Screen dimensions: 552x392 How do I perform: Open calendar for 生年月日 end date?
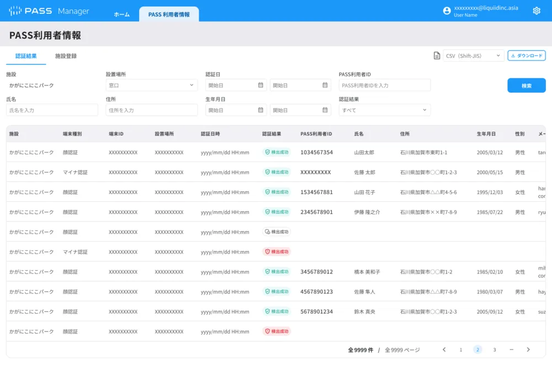pyautogui.click(x=325, y=110)
